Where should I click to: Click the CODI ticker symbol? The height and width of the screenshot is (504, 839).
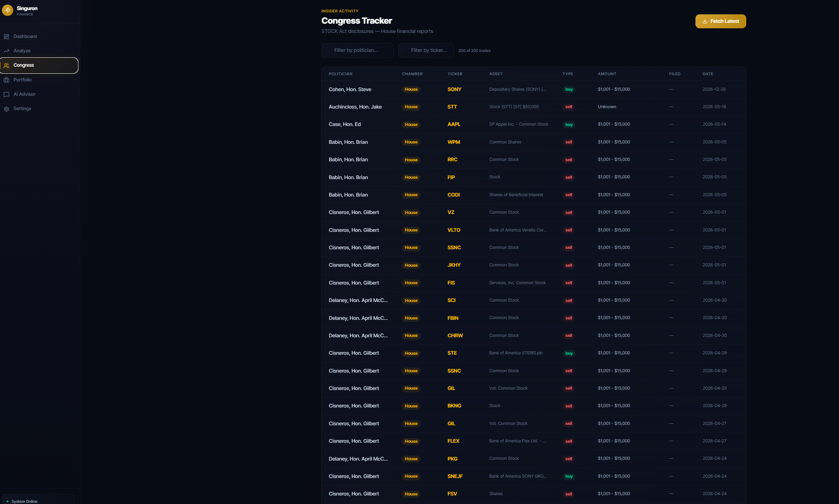click(453, 195)
